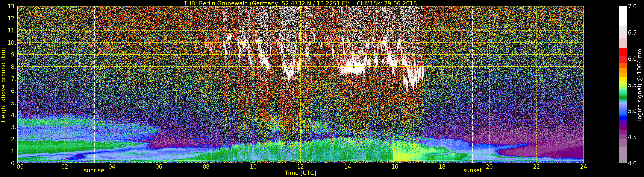Click the time axis tick label '02'
Viewport: 644px width, 177px height.
[65, 166]
